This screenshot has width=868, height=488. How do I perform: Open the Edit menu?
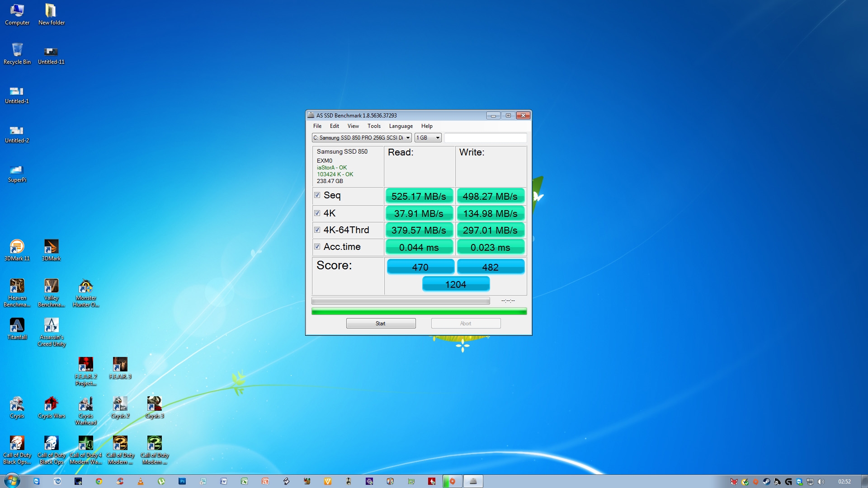(x=334, y=126)
